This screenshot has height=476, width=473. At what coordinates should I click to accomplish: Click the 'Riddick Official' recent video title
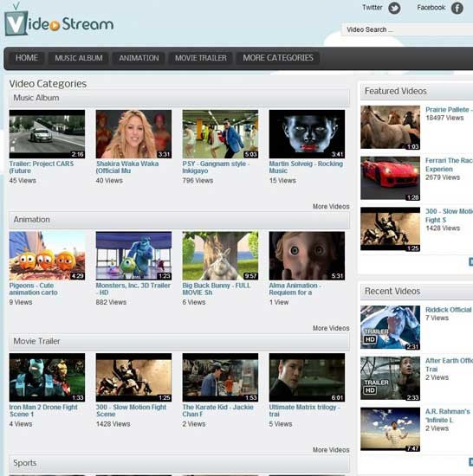tap(449, 310)
